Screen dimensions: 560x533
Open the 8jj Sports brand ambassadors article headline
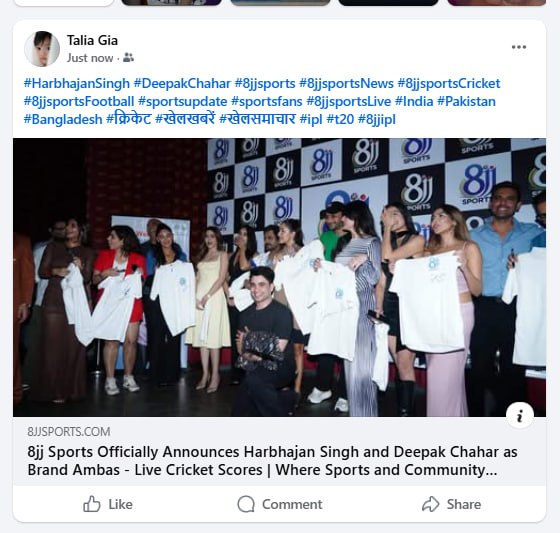tap(272, 461)
